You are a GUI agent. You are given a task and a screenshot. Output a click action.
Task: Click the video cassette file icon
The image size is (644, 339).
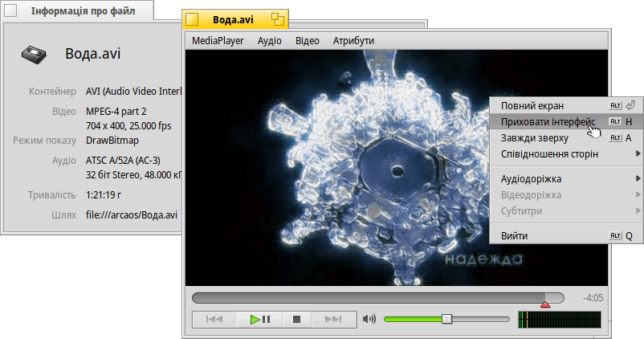tap(34, 55)
